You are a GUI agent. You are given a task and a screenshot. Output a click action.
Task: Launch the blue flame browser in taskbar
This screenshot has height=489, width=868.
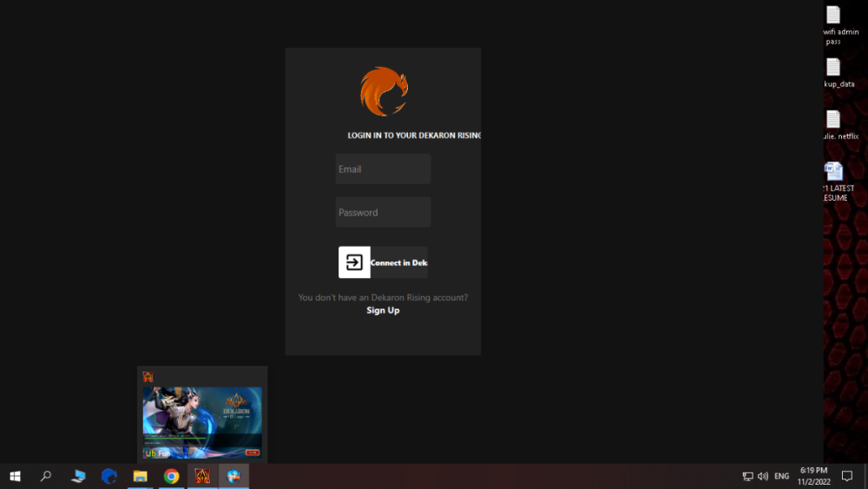pos(109,476)
